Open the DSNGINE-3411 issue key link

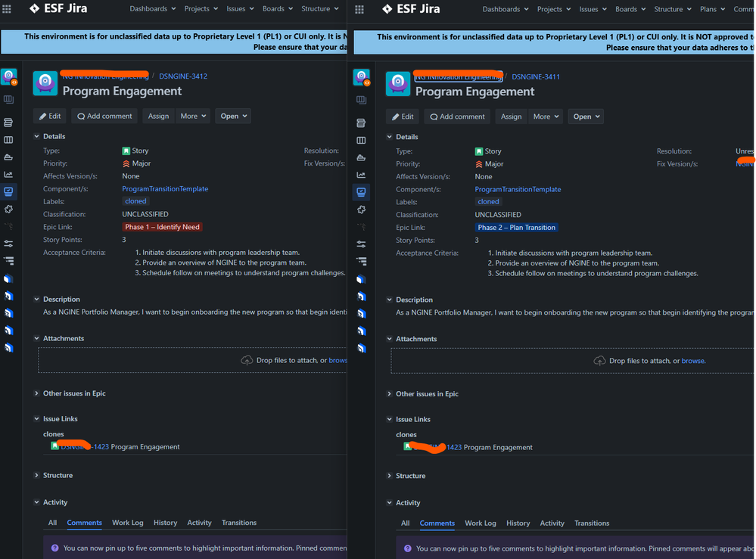[536, 76]
